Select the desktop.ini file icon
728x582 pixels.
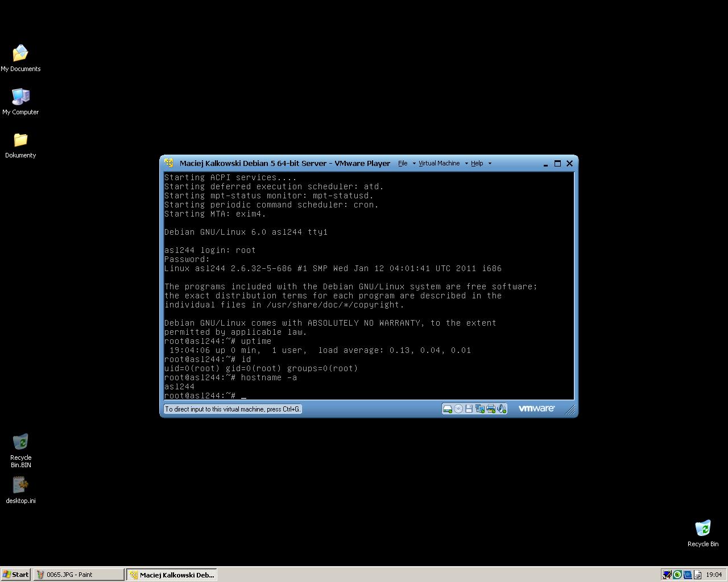[x=20, y=490]
